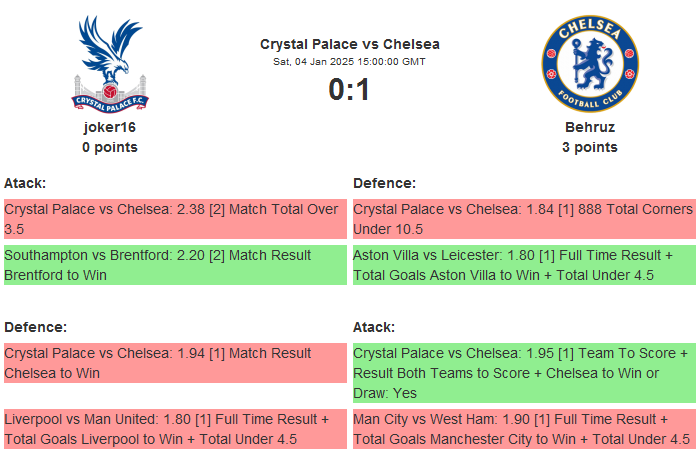Click joker16's 0 points label
The image size is (700, 460).
pyautogui.click(x=110, y=147)
